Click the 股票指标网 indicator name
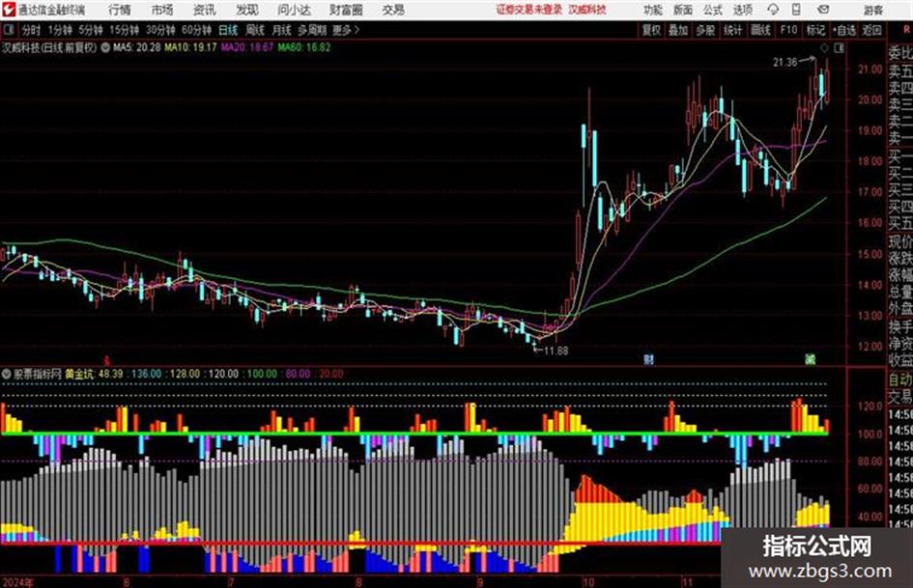The image size is (913, 588). point(38,374)
